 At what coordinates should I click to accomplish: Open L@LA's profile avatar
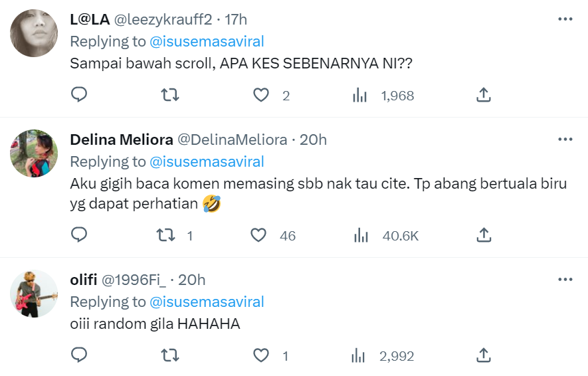(x=34, y=33)
